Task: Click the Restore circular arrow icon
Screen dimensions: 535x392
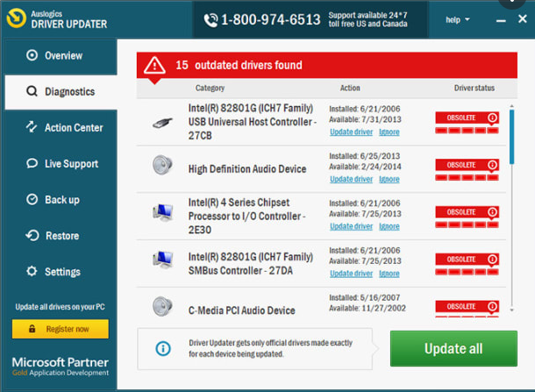Action: tap(32, 235)
